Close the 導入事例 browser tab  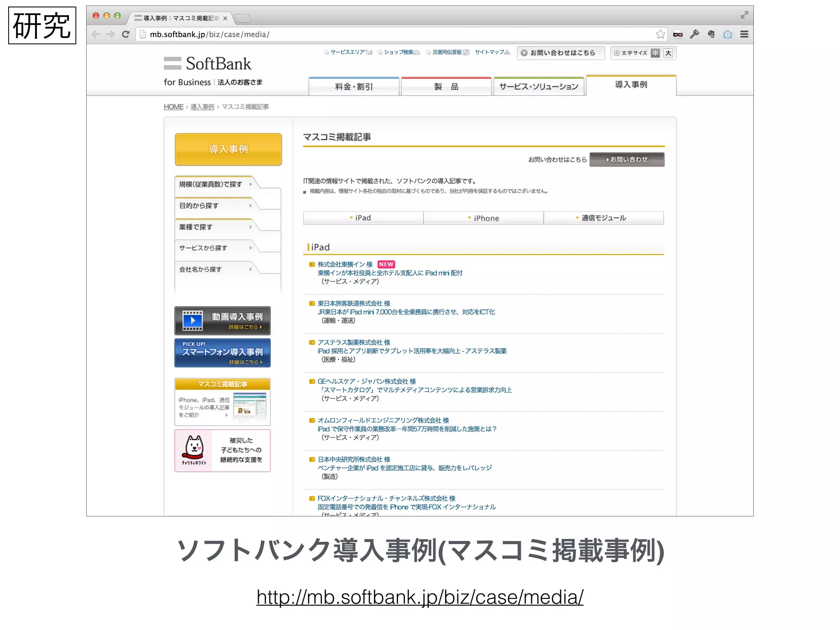click(225, 18)
